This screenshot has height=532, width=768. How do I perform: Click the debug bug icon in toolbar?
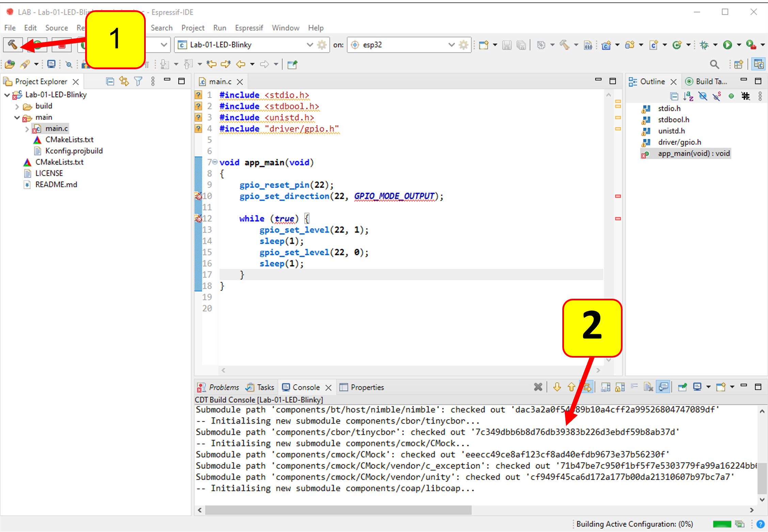coord(704,45)
